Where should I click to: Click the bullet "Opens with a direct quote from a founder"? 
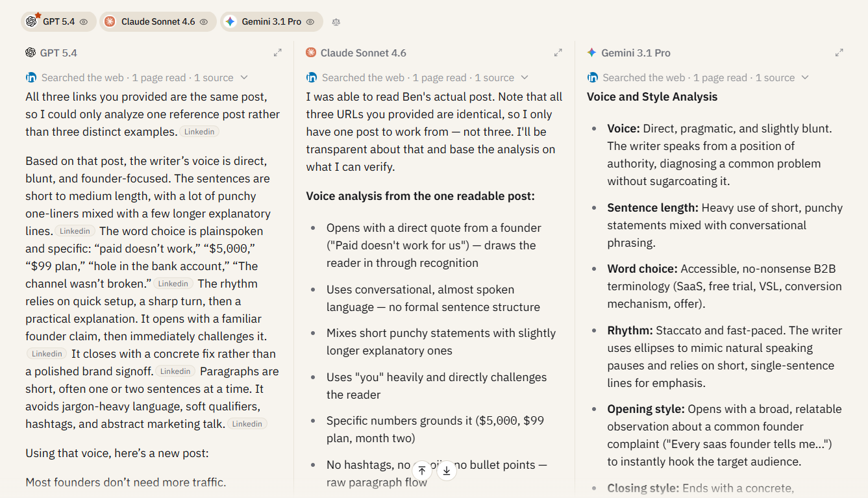(434, 245)
